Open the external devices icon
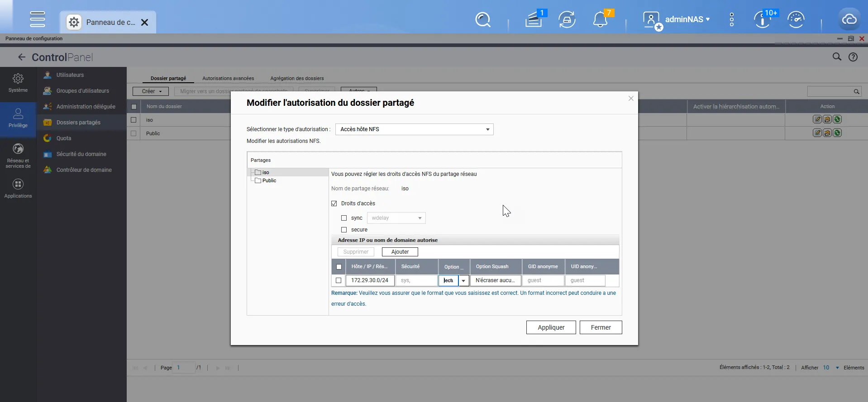 pos(567,19)
